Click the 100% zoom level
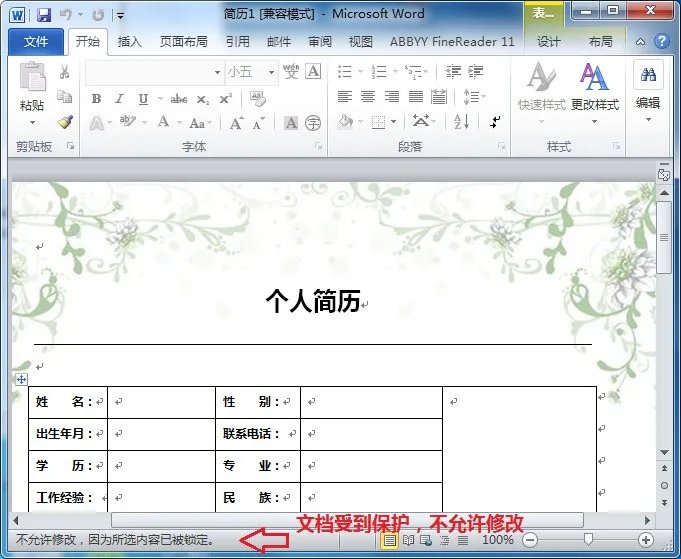 pyautogui.click(x=498, y=540)
